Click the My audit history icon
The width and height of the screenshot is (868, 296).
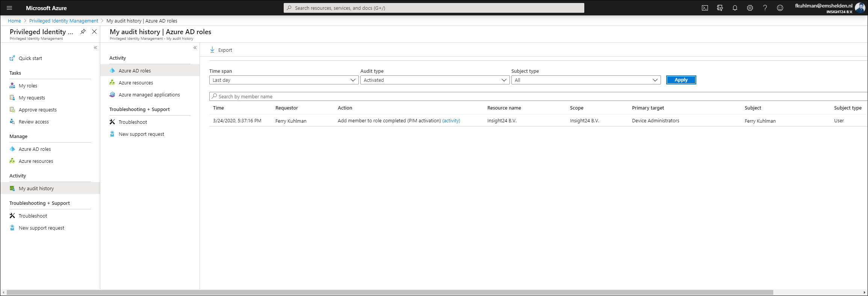point(12,188)
